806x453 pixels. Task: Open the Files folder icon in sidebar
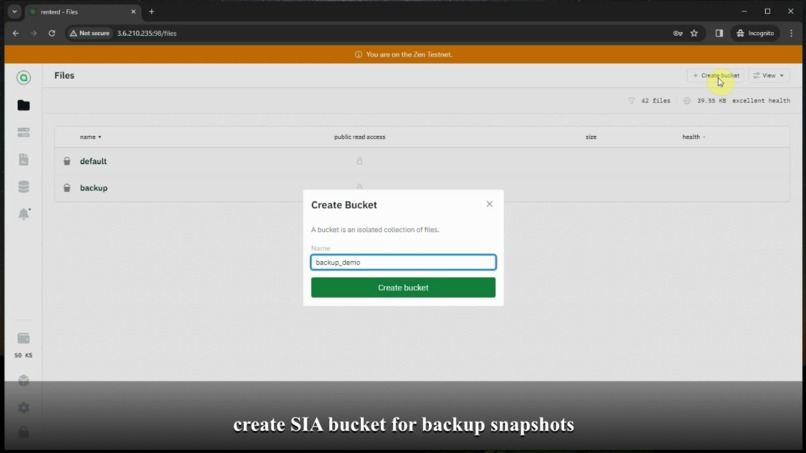(x=24, y=105)
